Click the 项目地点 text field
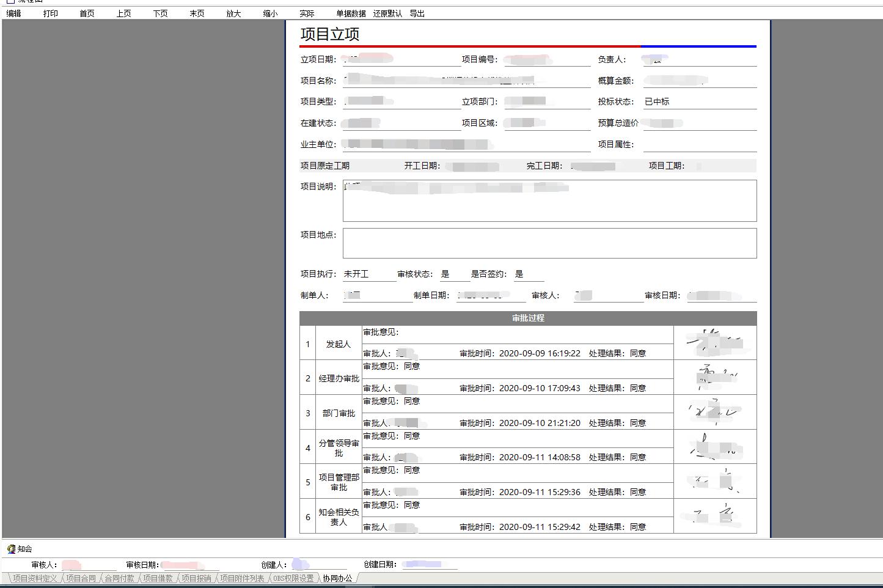 pyautogui.click(x=549, y=243)
